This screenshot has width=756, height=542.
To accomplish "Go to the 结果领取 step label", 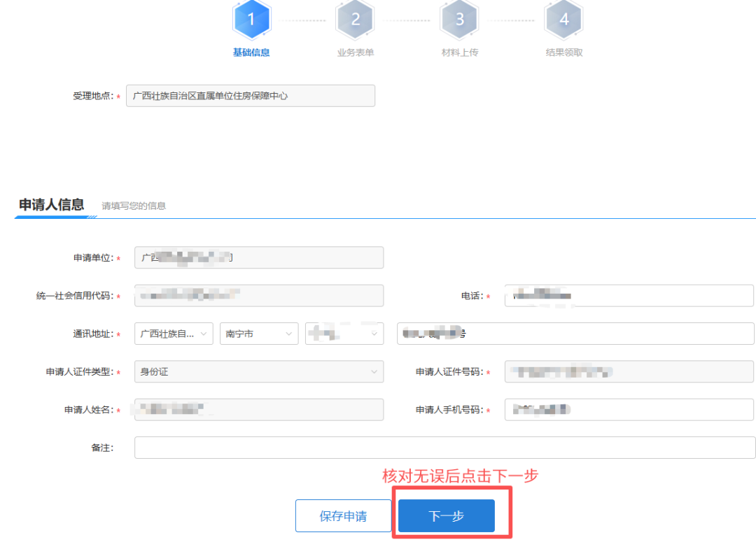I will click(x=563, y=52).
